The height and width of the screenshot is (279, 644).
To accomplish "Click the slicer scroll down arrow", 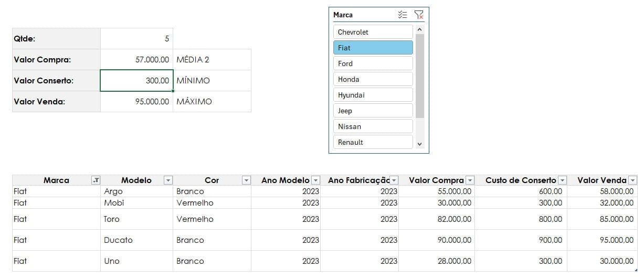I will click(x=419, y=144).
